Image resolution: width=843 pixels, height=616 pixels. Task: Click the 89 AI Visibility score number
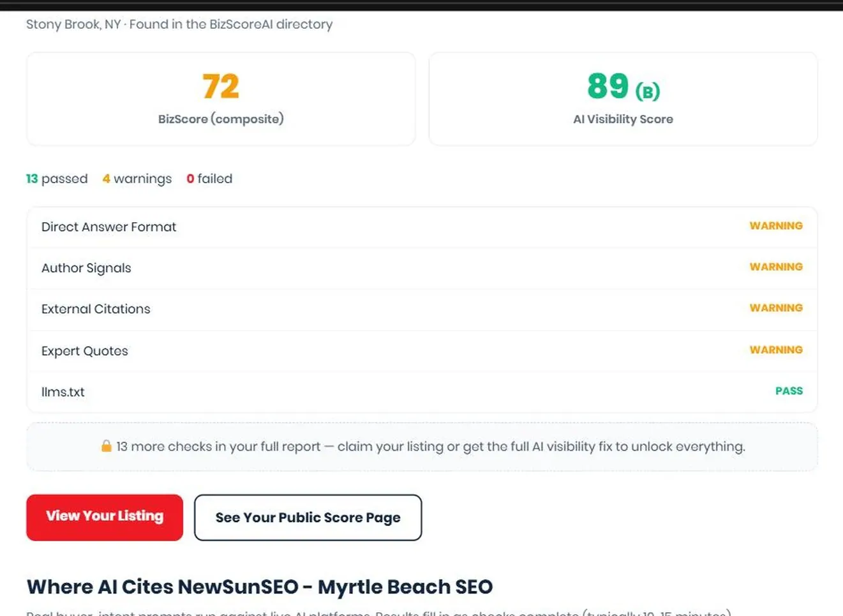coord(608,86)
